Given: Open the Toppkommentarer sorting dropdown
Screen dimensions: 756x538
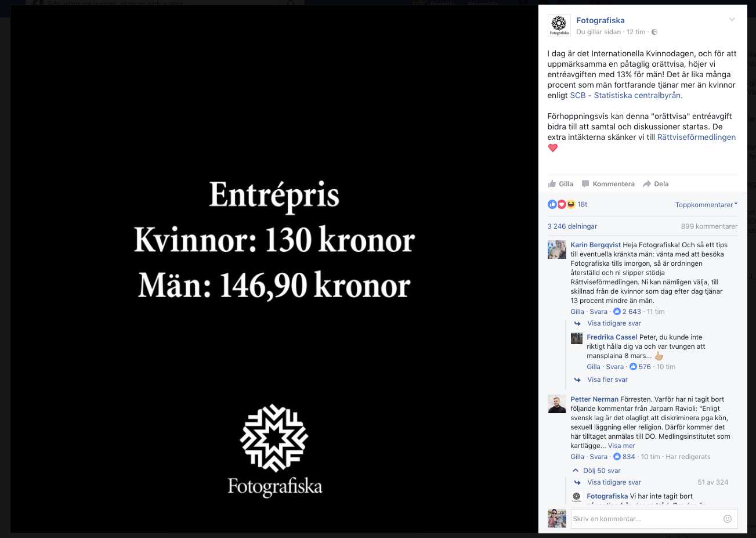Looking at the screenshot, I should tap(706, 205).
